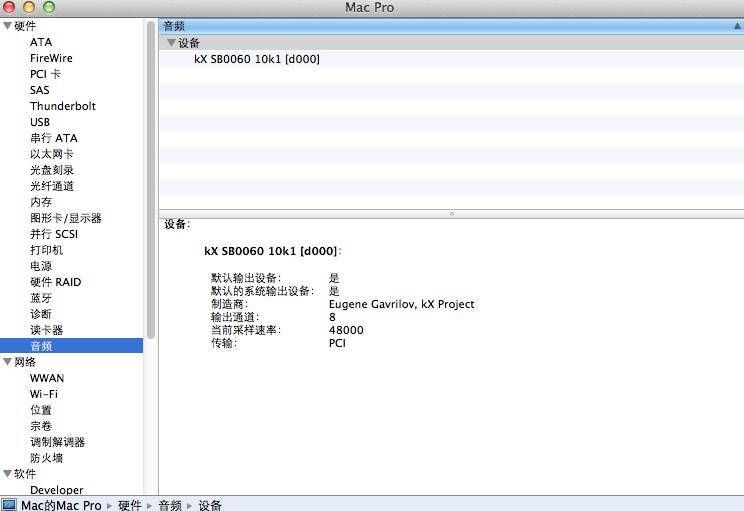This screenshot has width=744, height=511.
Task: Click the Mac computer icon in path bar
Action: point(9,504)
